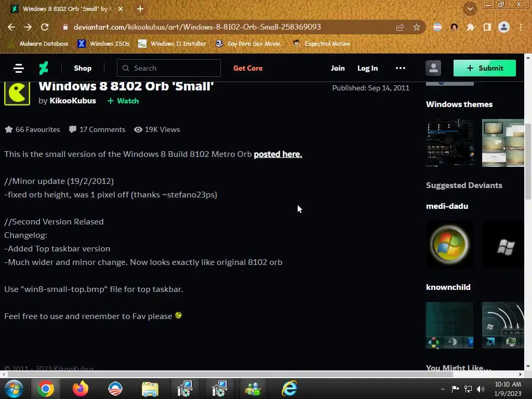Open the DeviantArt user avatar icon

pos(433,68)
